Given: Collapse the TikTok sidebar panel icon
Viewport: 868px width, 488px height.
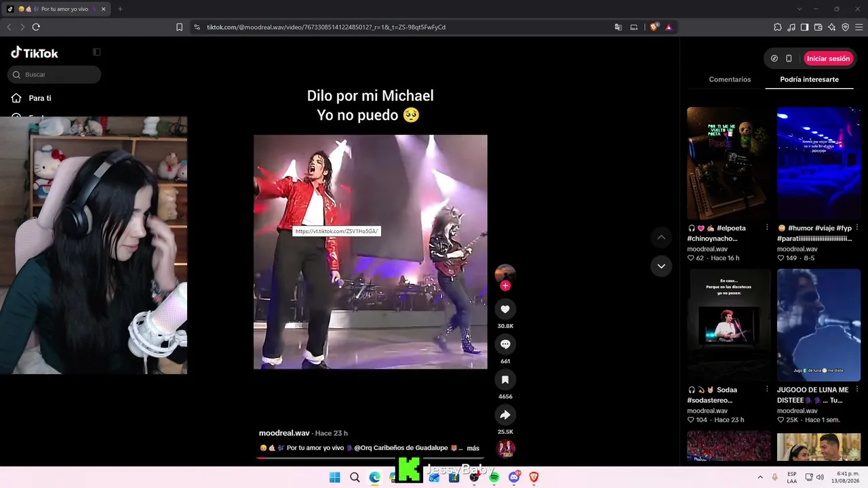Looking at the screenshot, I should coord(97,52).
